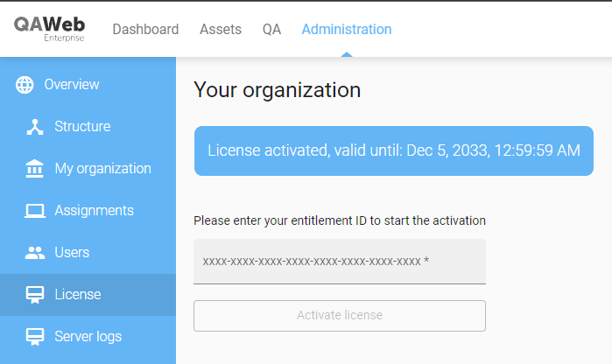
Task: Click the QAWeb Enterprise logo
Action: 49,29
